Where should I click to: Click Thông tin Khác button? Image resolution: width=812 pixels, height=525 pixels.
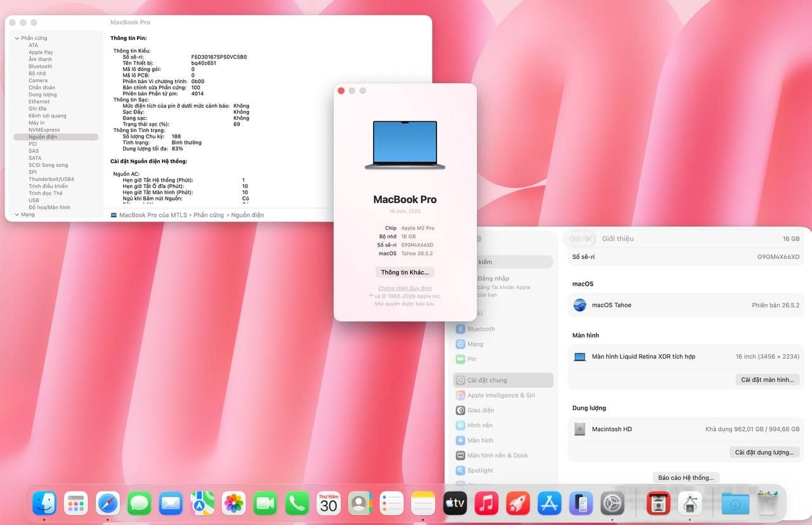405,272
